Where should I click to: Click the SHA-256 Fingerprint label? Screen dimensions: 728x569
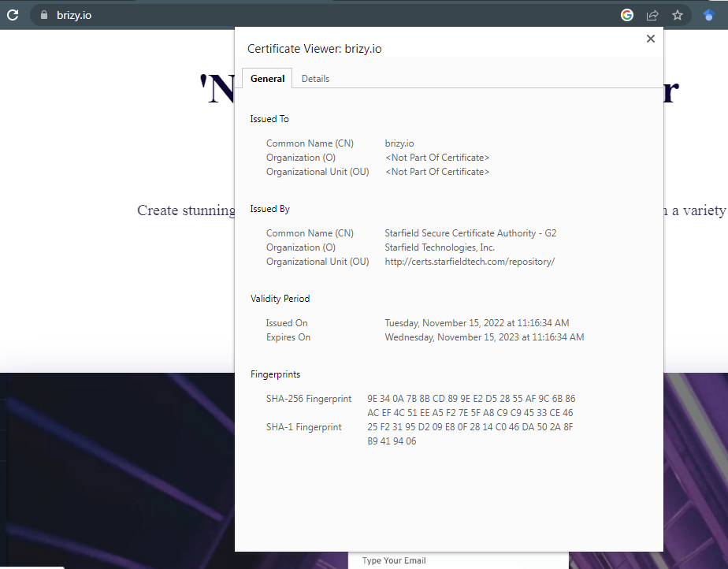309,399
